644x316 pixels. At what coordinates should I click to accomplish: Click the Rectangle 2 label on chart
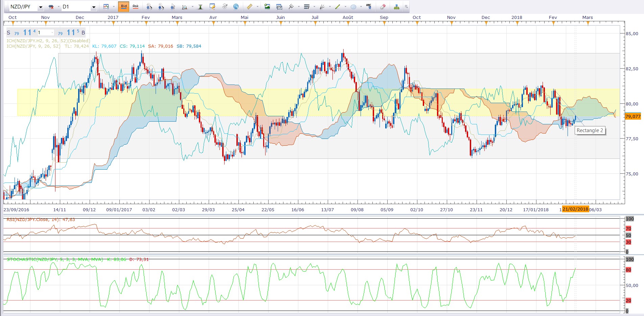coord(590,130)
